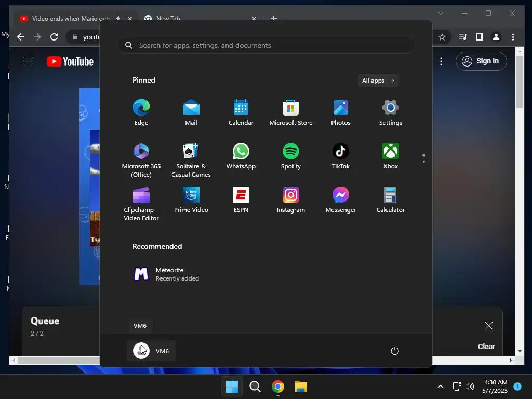This screenshot has width=532, height=399.
Task: Go back in Chrome
Action: coord(21,37)
